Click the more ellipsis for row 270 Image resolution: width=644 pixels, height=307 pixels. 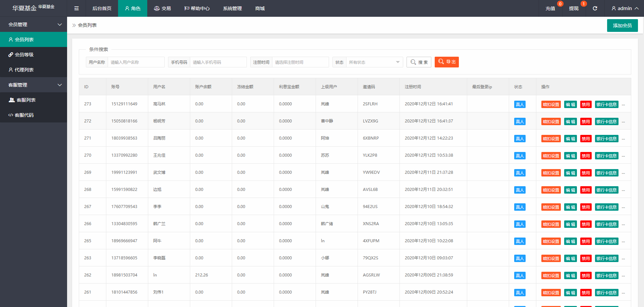(623, 156)
